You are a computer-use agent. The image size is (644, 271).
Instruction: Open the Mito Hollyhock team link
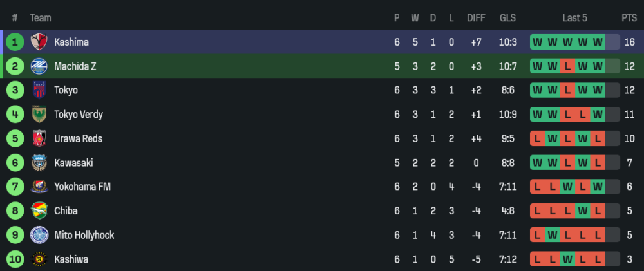tap(84, 235)
